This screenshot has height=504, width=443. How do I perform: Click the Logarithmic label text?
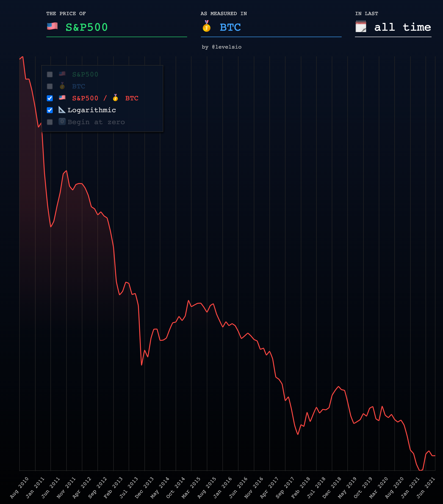tap(91, 110)
